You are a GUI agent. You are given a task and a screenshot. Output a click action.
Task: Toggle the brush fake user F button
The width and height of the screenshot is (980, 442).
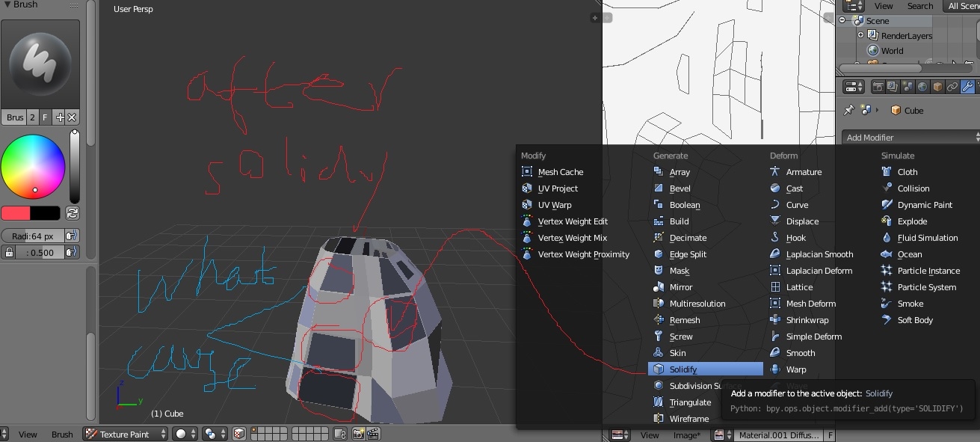(x=45, y=117)
